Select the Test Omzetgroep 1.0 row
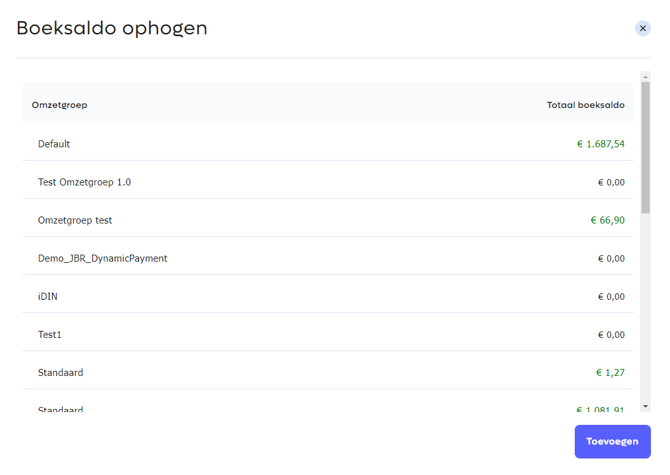The width and height of the screenshot is (670, 475). [328, 182]
